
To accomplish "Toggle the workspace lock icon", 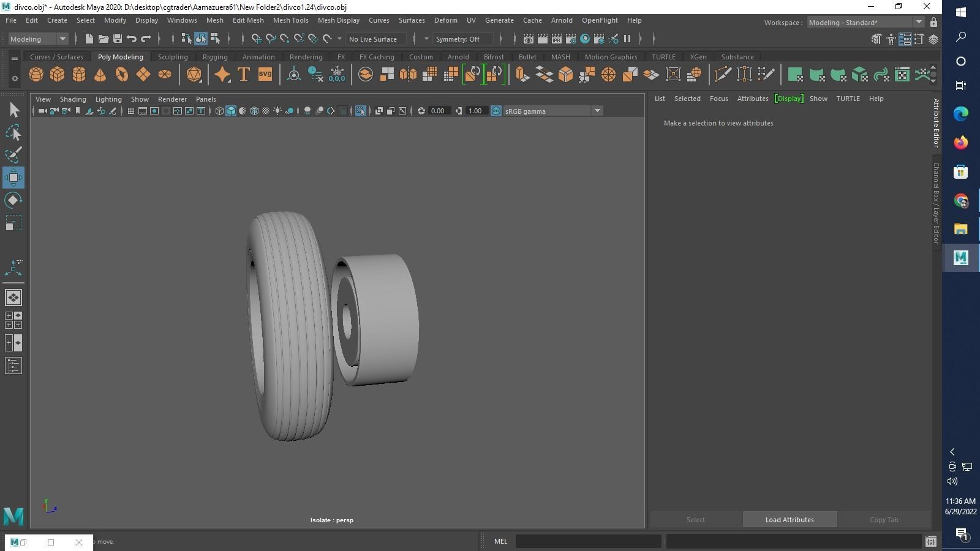I will pyautogui.click(x=933, y=23).
